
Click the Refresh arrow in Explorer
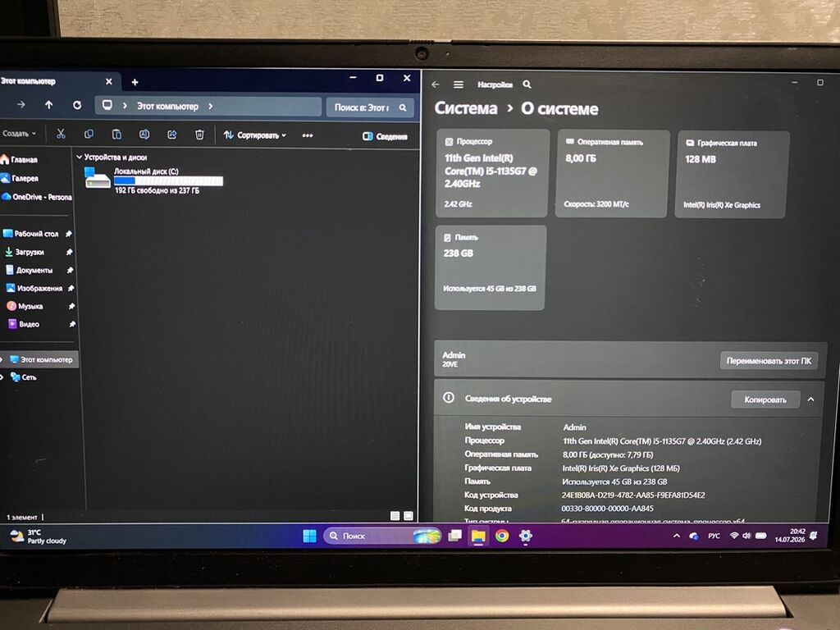pos(77,105)
